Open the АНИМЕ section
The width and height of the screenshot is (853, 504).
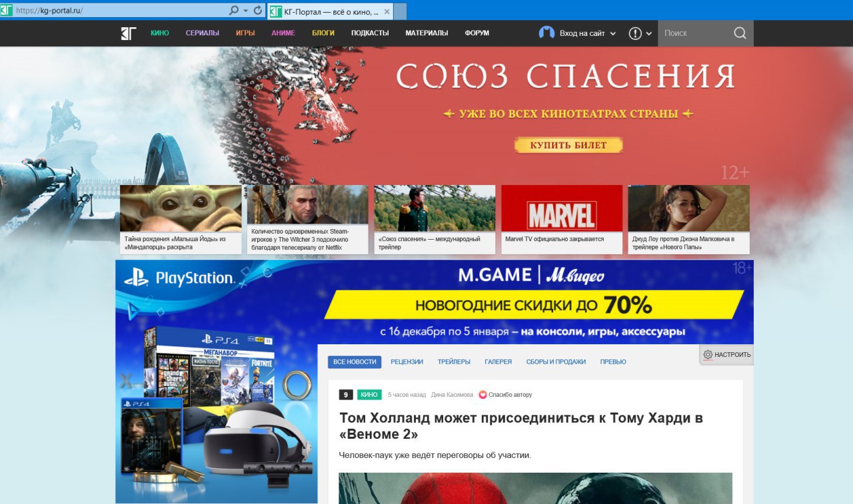pyautogui.click(x=283, y=33)
